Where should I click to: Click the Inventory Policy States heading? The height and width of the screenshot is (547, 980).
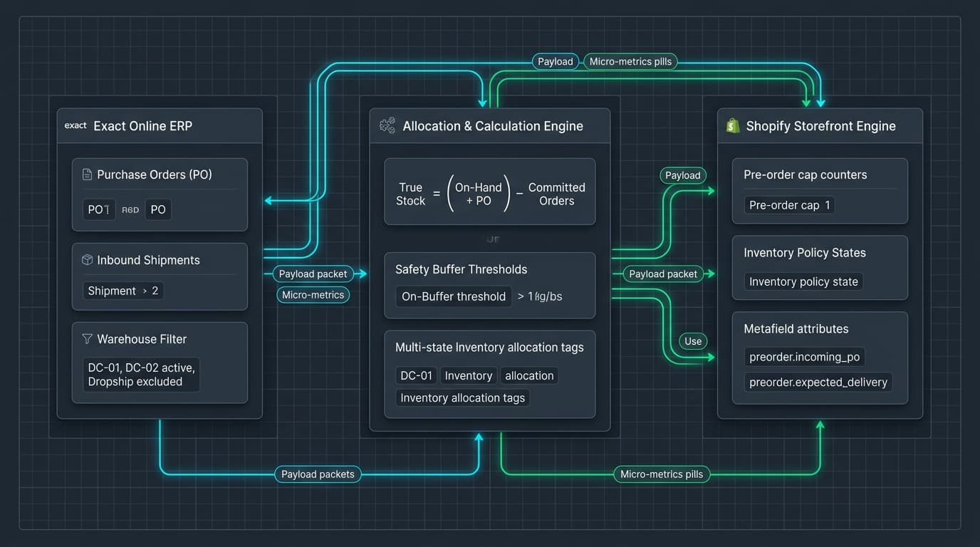[x=805, y=253]
